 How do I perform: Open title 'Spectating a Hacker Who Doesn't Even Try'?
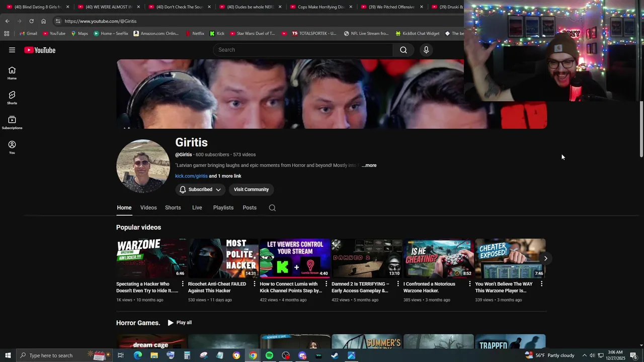point(147,287)
